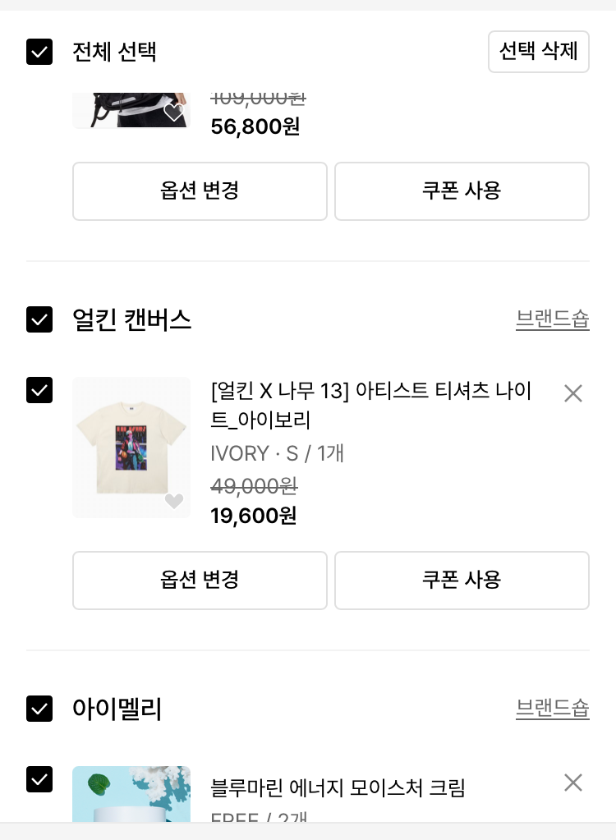Open the 블루마린 에너지 모이스처 크림 title

338,789
